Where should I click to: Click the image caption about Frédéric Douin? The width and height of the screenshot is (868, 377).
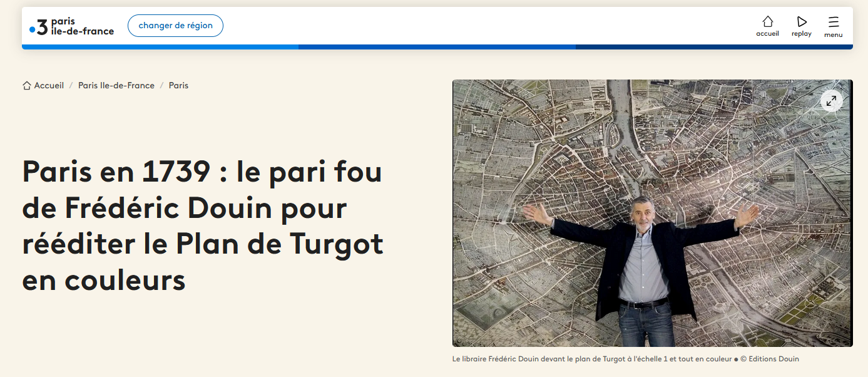(x=625, y=359)
